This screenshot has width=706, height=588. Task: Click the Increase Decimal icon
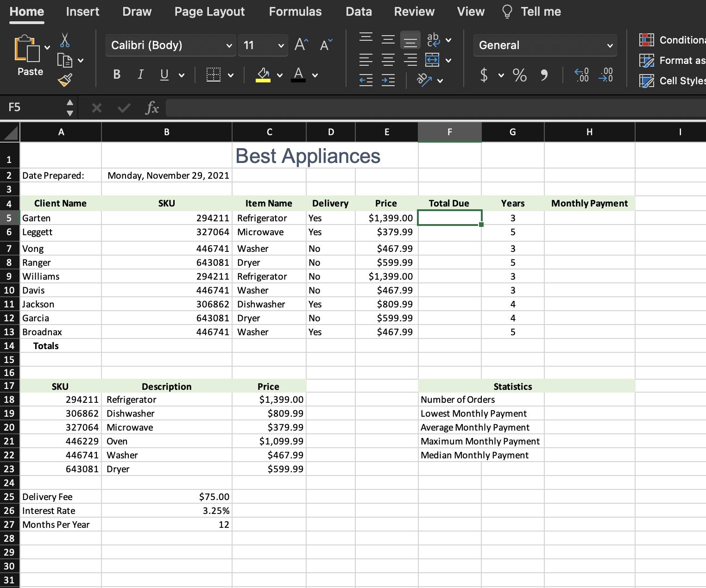click(581, 75)
